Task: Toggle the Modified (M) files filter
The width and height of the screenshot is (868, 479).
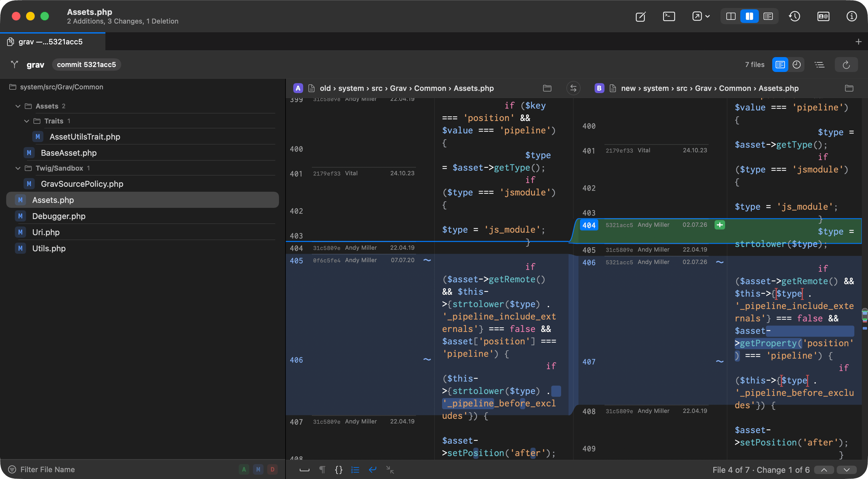Action: coord(258,469)
